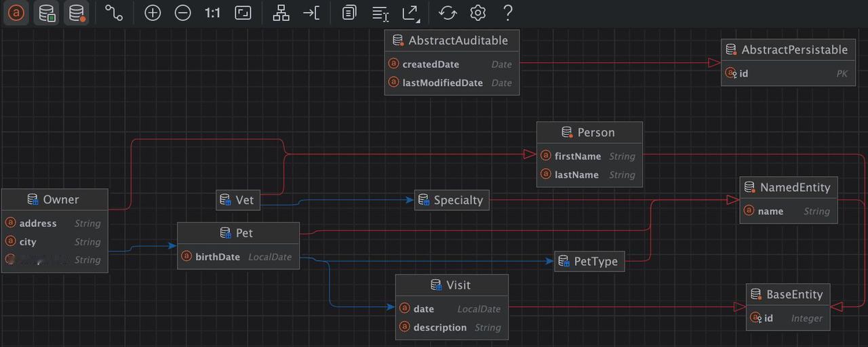The width and height of the screenshot is (868, 347).
Task: Click the database icon beside AbstractAuditable
Action: click(398, 41)
